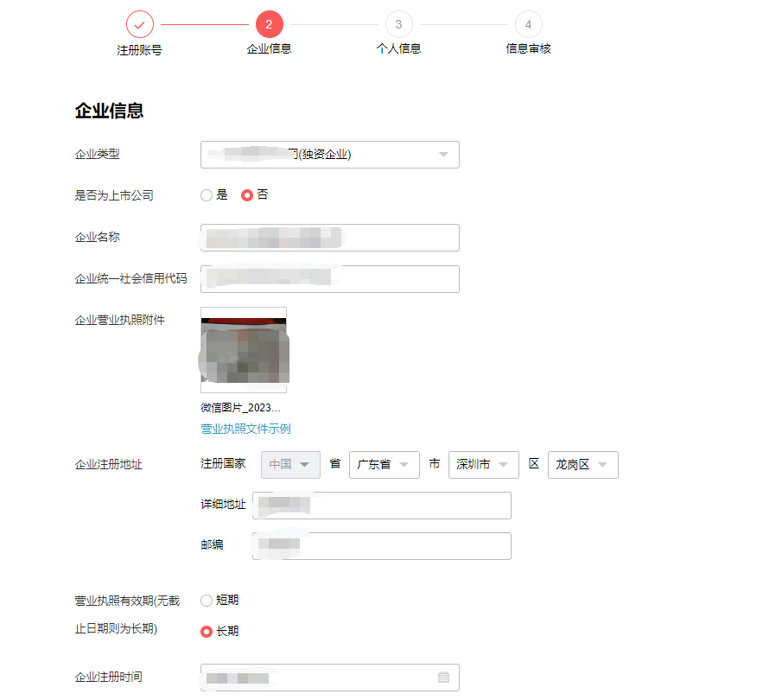Open the 营业执照文件示例 example link
776x700 pixels.
coord(245,428)
